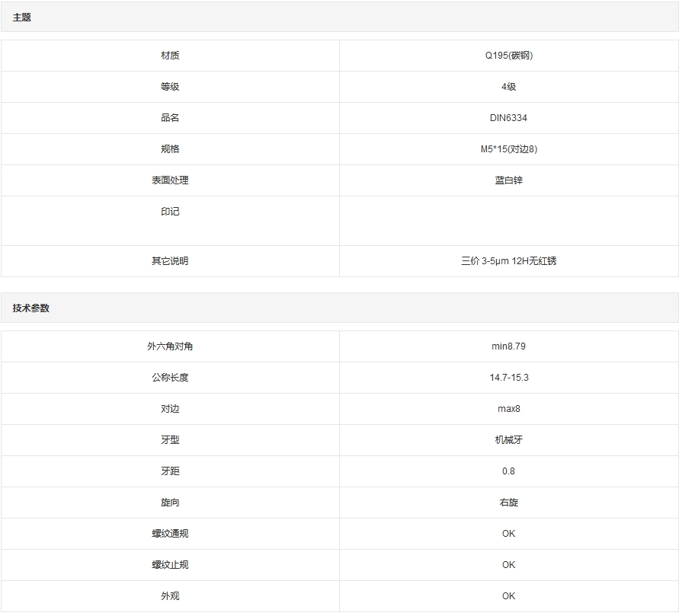
Task: Click the 螺纹通规 row label
Action: tap(170, 534)
